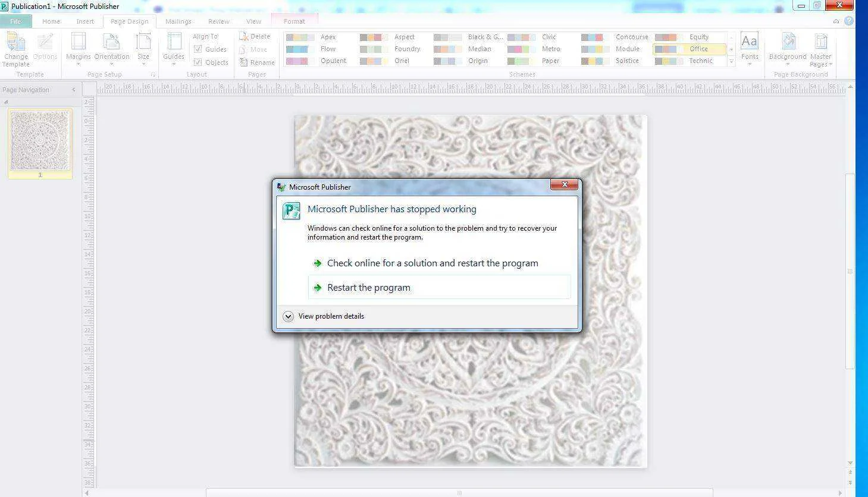Close the error dialog with the X
Image resolution: width=868 pixels, height=497 pixels.
coord(564,184)
